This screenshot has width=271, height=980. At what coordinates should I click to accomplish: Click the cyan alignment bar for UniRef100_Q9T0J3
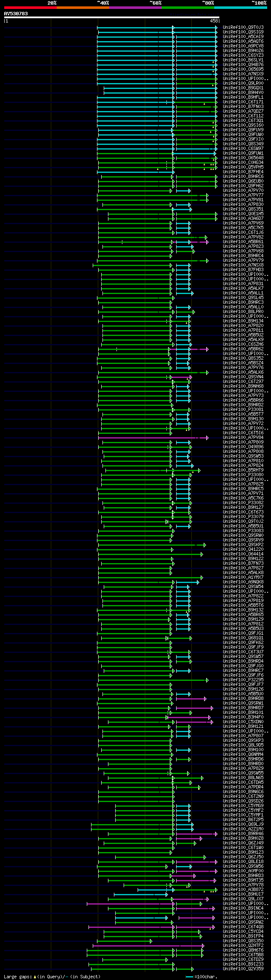tap(157, 27)
